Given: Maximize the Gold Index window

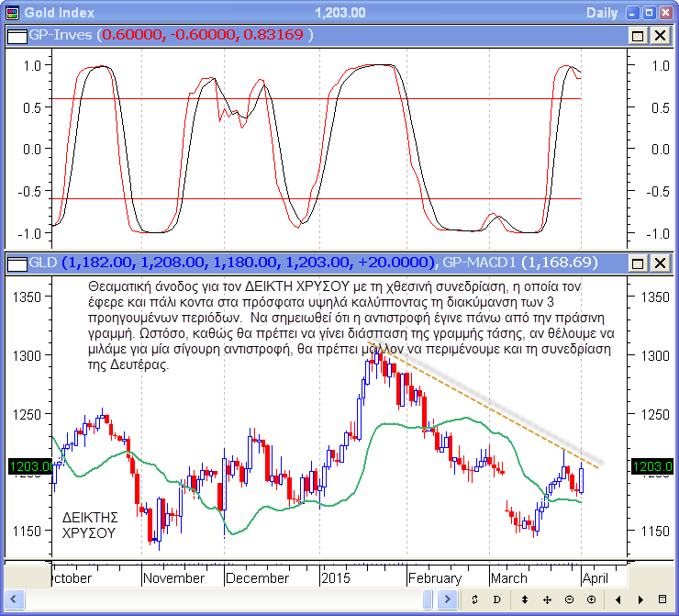Looking at the screenshot, I should pos(649,13).
